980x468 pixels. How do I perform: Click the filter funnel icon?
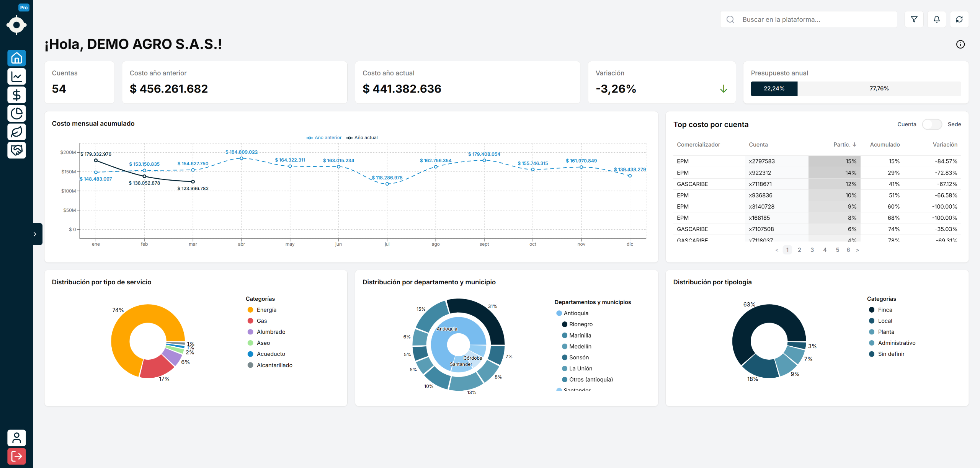point(914,20)
